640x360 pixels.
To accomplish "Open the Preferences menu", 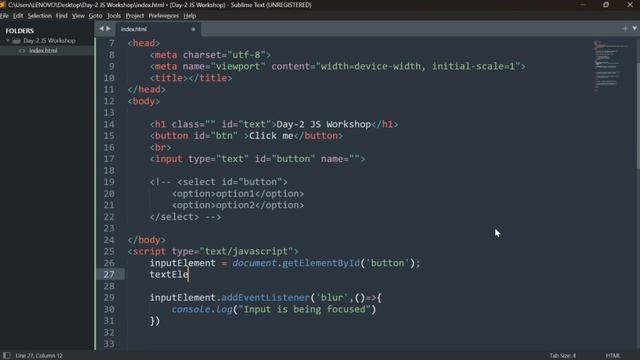I will pyautogui.click(x=164, y=16).
